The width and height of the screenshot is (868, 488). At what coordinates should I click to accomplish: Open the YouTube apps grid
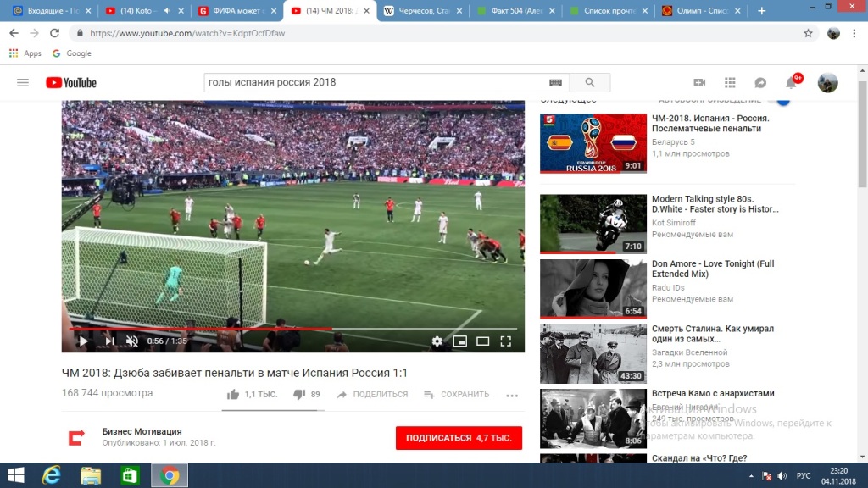tap(730, 82)
